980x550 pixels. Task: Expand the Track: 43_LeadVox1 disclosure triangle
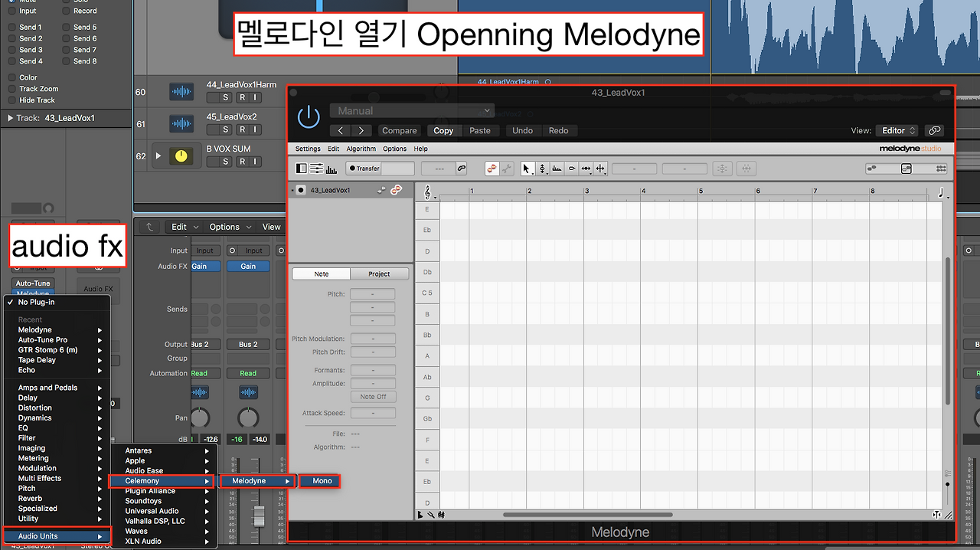pyautogui.click(x=10, y=118)
